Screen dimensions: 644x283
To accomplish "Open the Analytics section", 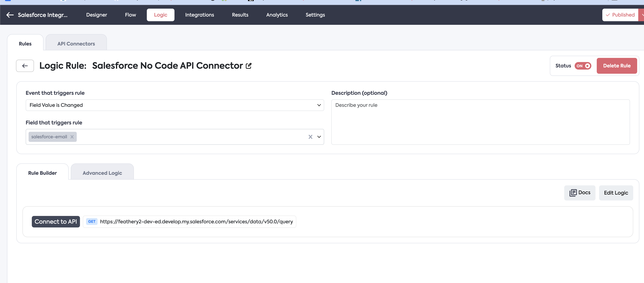I will tap(277, 15).
